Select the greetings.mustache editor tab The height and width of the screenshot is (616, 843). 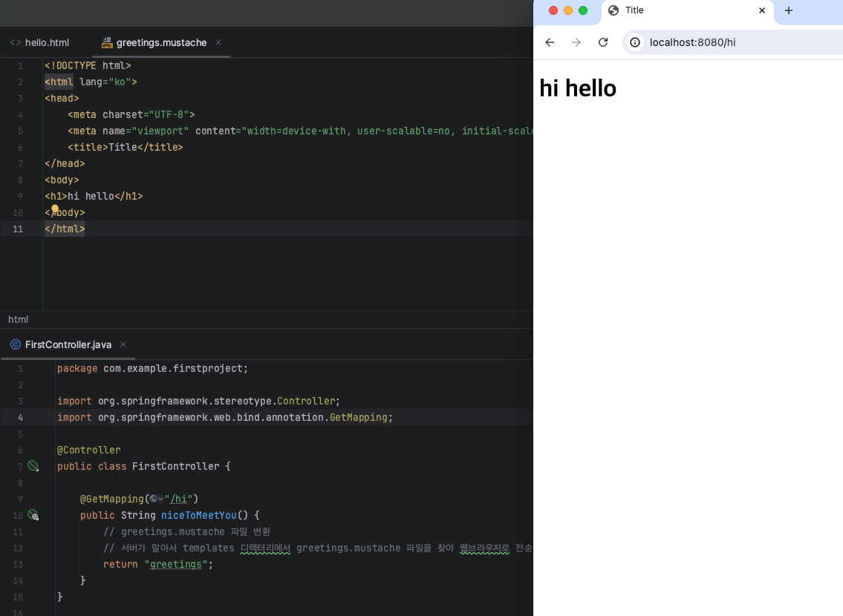[x=161, y=42]
